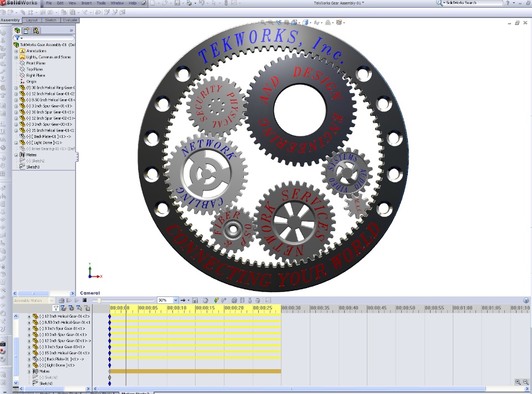Switch to the Evaluate tab
This screenshot has width=532, height=394.
(70, 21)
